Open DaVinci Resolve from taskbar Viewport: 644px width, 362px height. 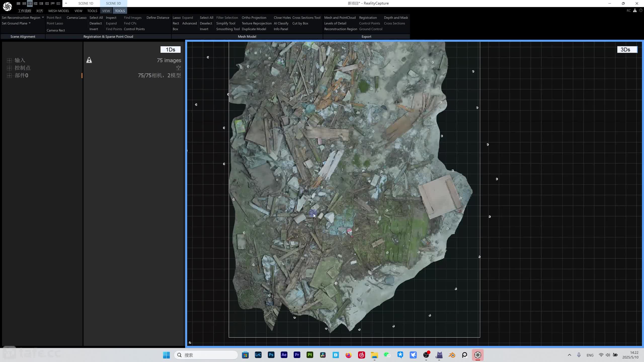pyautogui.click(x=323, y=355)
